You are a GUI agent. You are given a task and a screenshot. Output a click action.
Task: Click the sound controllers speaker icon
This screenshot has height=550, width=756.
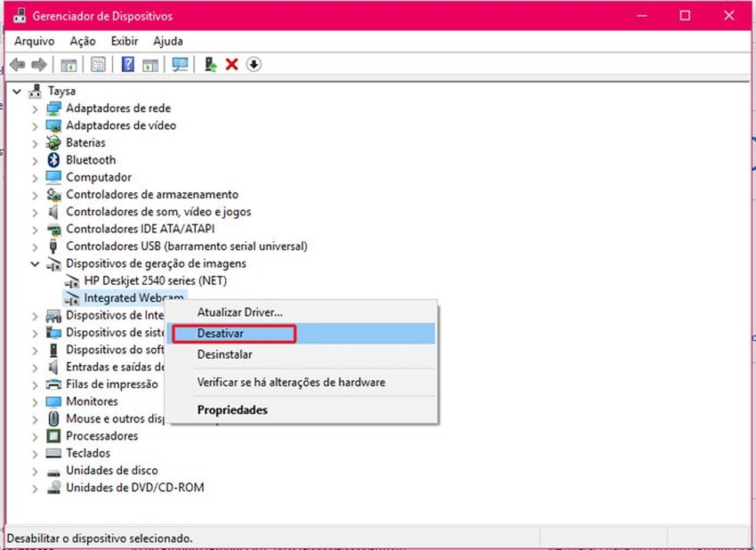(54, 211)
